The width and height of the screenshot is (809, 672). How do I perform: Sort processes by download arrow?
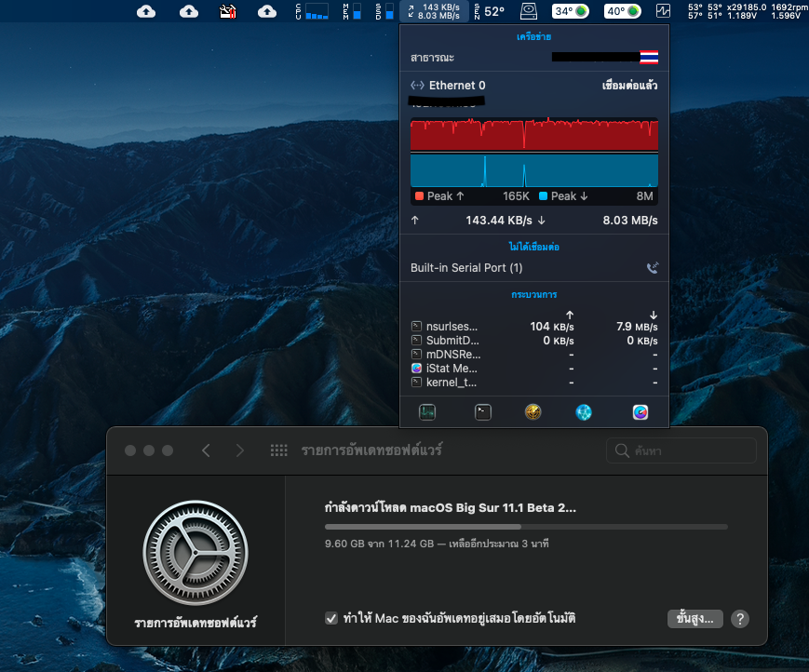[654, 315]
